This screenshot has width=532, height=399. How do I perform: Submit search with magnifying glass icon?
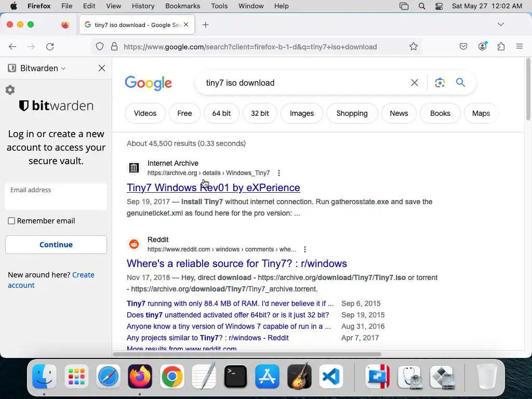tap(460, 83)
